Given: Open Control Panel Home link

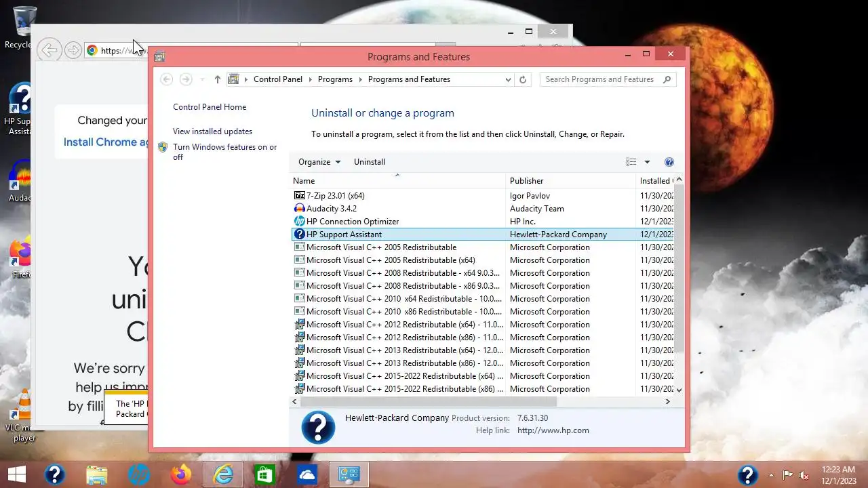Looking at the screenshot, I should 210,107.
